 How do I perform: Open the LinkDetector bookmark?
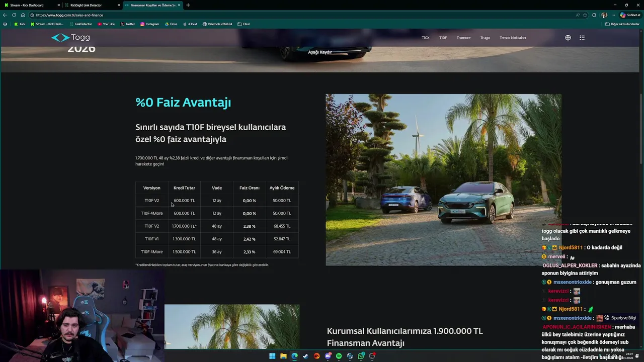(x=80, y=24)
